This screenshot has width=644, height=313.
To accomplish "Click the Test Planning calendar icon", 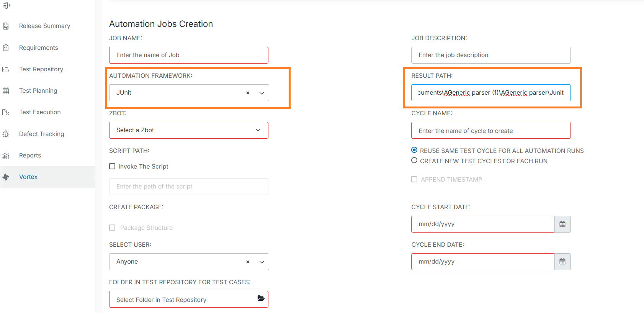I will point(6,91).
